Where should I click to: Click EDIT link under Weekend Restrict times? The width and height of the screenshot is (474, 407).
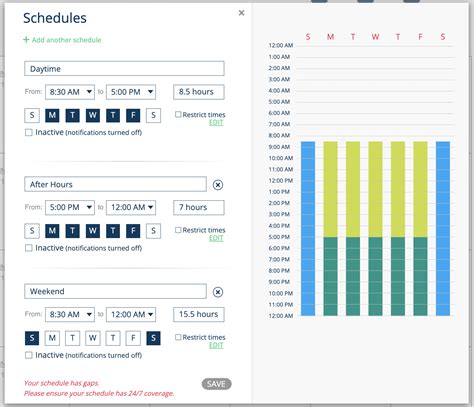216,345
